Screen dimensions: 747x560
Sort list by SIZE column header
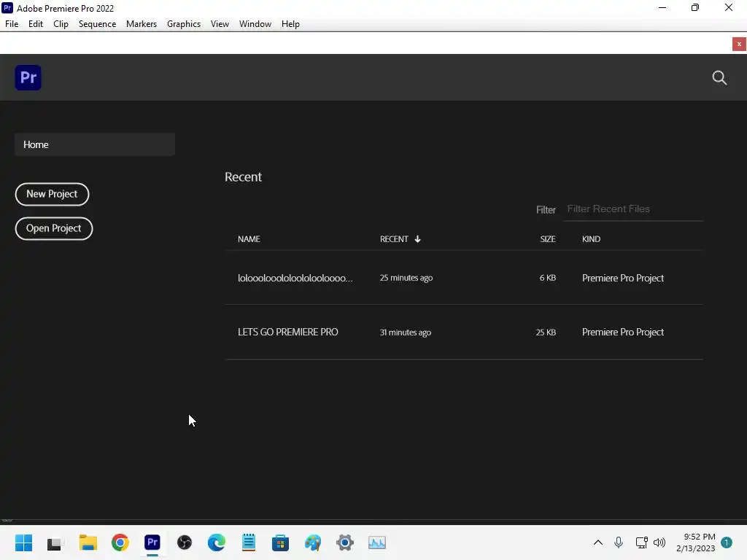point(548,239)
